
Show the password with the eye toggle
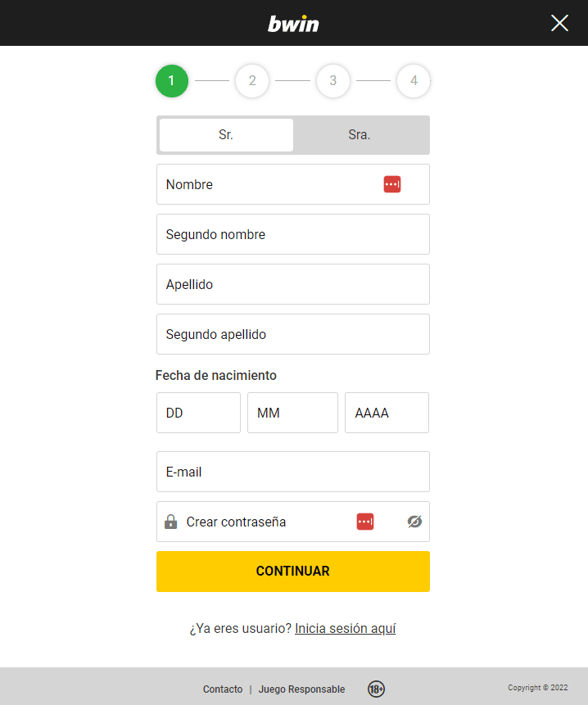point(414,522)
